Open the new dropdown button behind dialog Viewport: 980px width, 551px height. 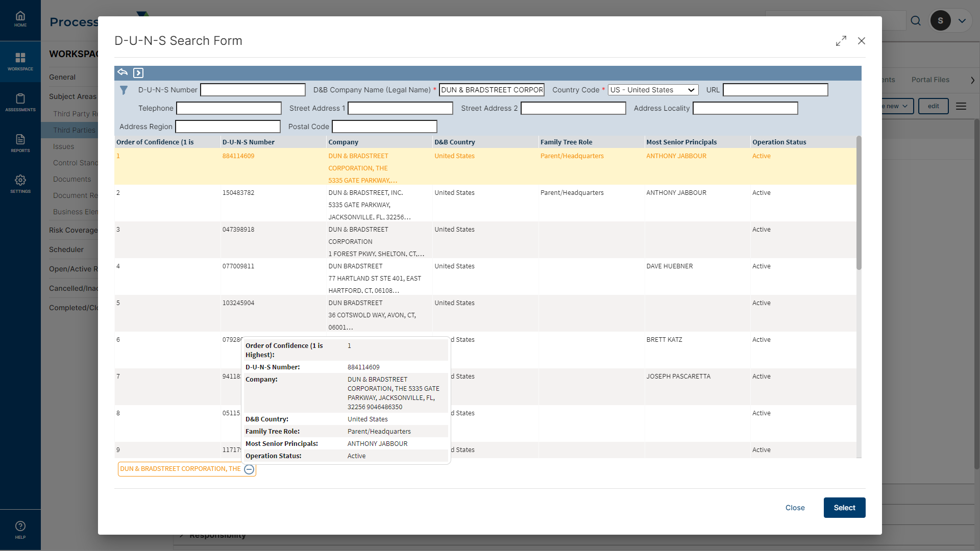897,106
